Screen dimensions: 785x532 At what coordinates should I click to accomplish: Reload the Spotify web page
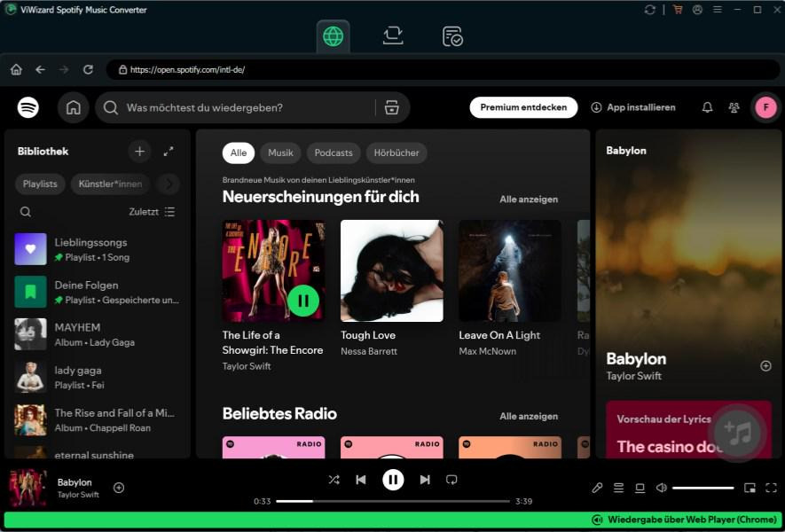click(88, 69)
